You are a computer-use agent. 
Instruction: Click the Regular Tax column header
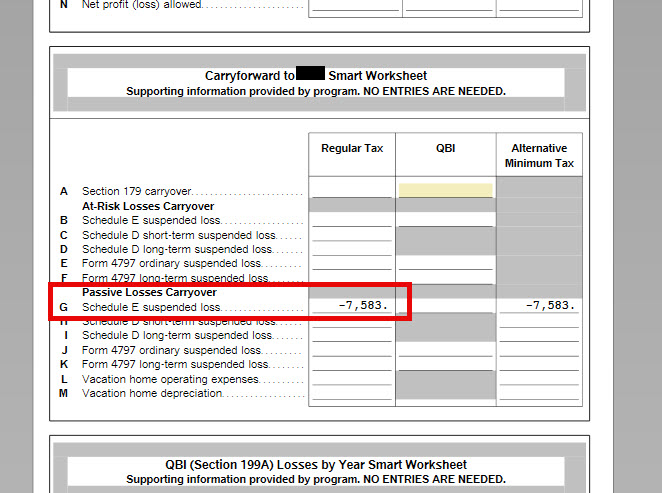pos(352,148)
